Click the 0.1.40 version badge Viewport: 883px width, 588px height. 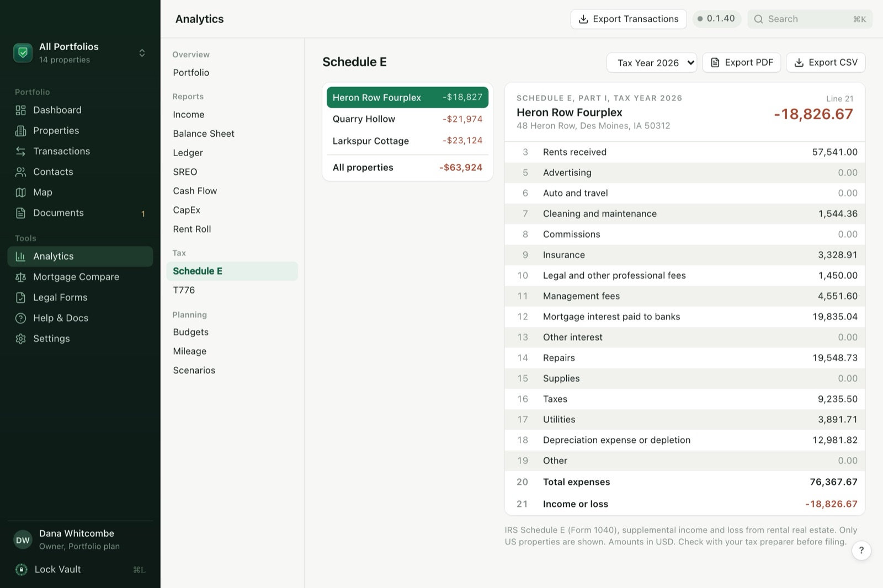(716, 19)
